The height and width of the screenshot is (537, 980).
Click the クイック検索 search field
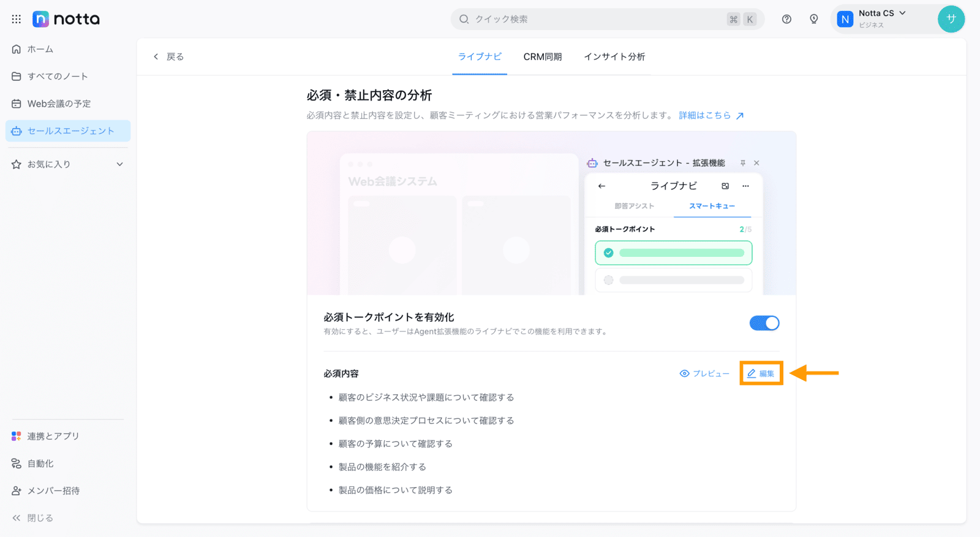[608, 19]
